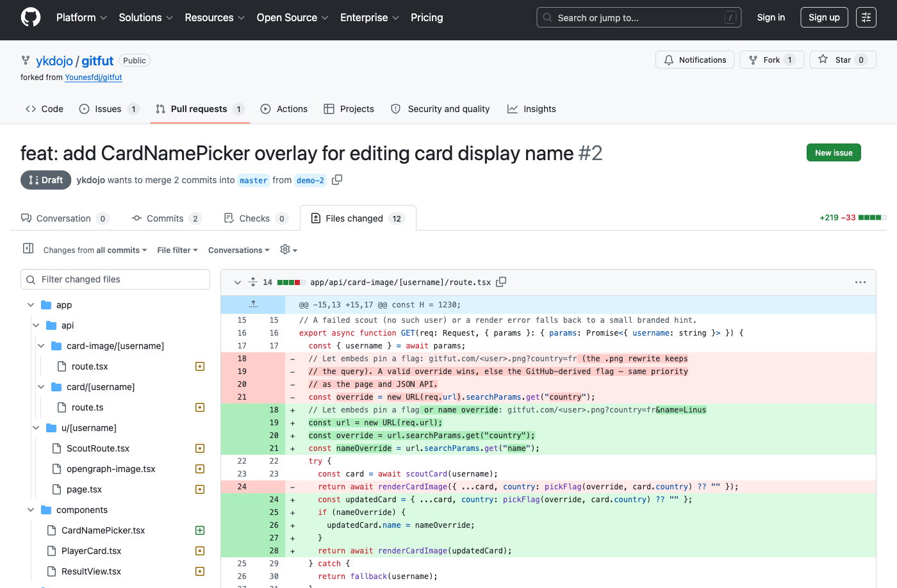Switch to Conversation tab

pyautogui.click(x=64, y=218)
